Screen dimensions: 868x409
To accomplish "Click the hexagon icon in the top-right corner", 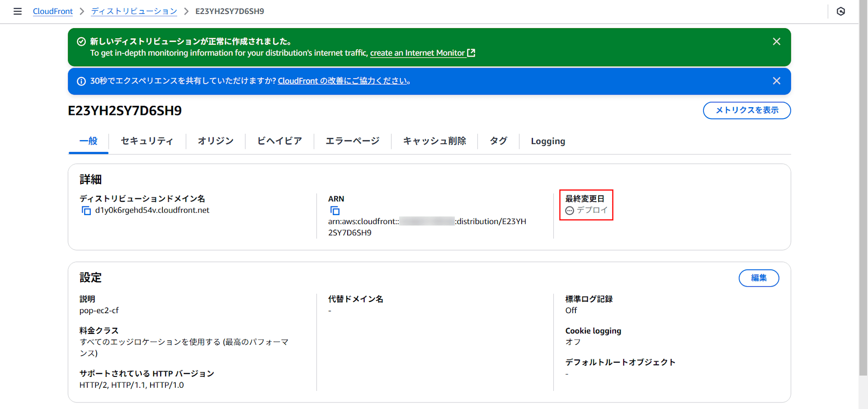I will [841, 11].
